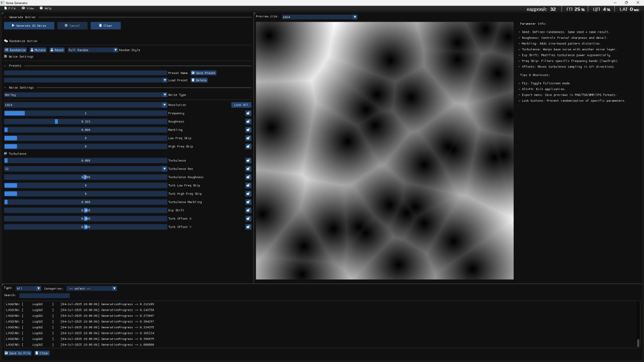Click the Marbling slider

click(86, 130)
